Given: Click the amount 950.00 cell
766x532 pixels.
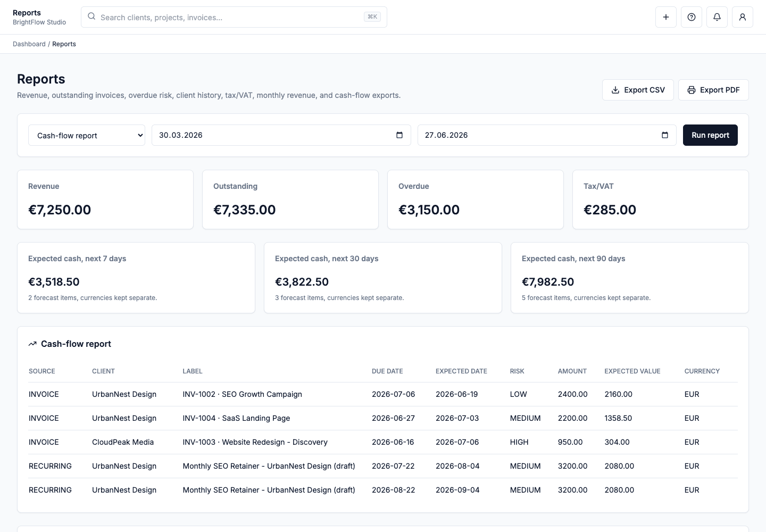Looking at the screenshot, I should (x=570, y=442).
